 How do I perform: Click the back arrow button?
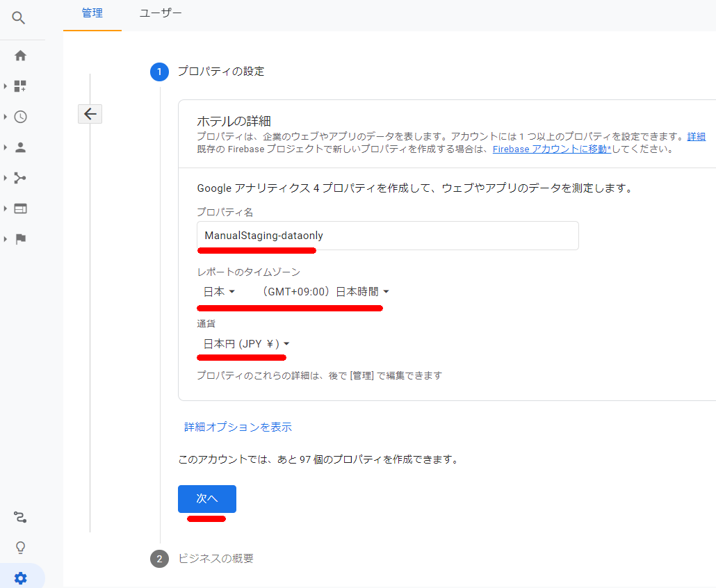click(x=90, y=114)
